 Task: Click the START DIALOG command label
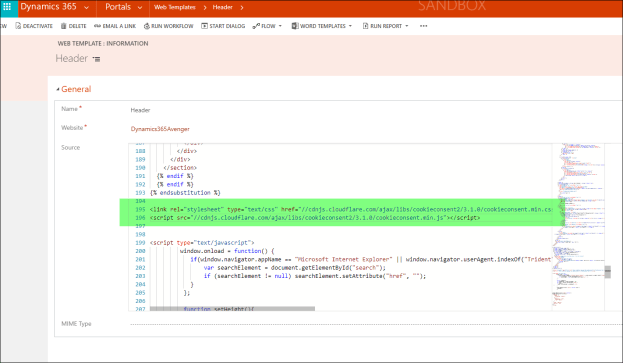227,26
